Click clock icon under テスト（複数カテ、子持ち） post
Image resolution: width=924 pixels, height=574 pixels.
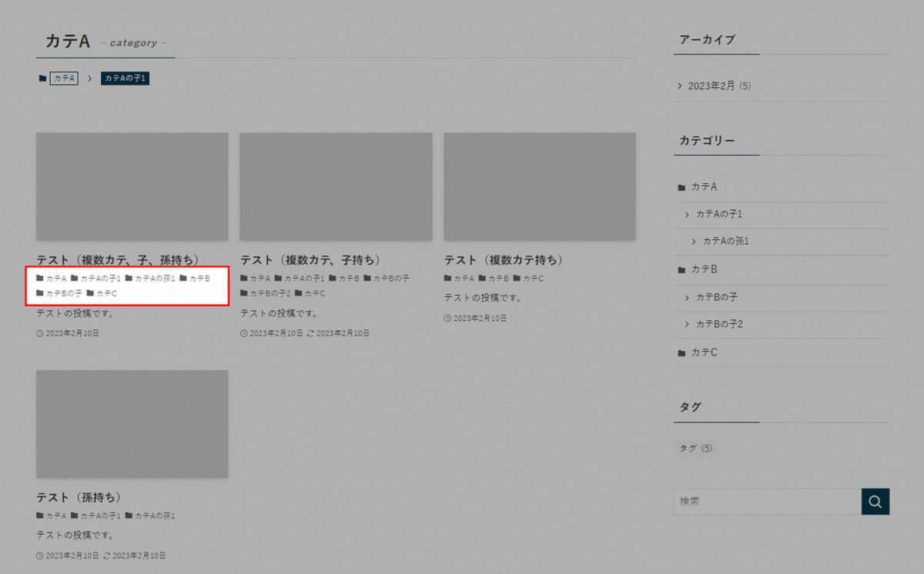pyautogui.click(x=244, y=334)
